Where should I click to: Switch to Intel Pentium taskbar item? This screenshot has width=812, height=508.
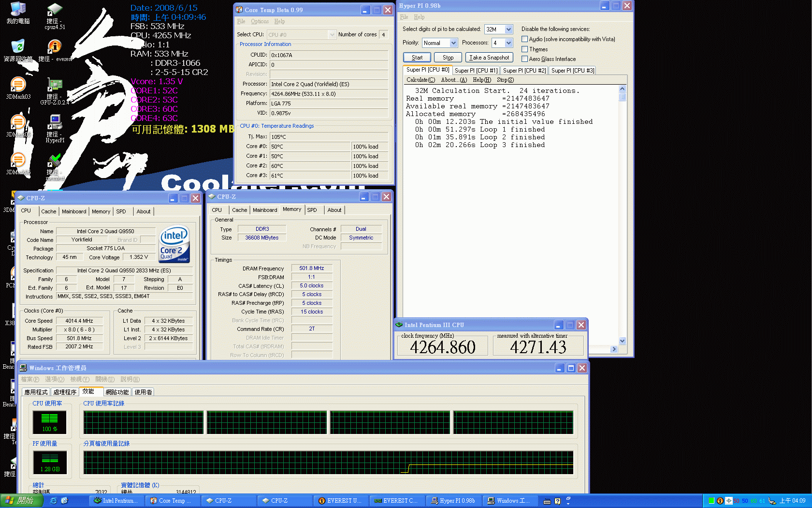116,501
